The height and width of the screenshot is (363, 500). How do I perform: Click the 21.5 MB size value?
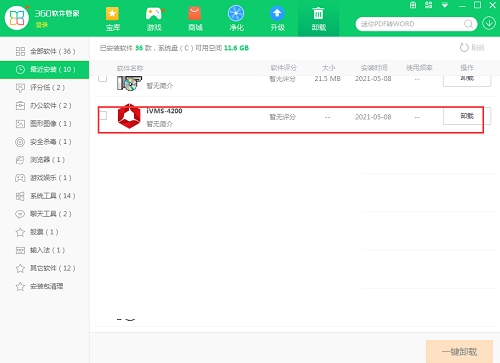[x=328, y=79]
